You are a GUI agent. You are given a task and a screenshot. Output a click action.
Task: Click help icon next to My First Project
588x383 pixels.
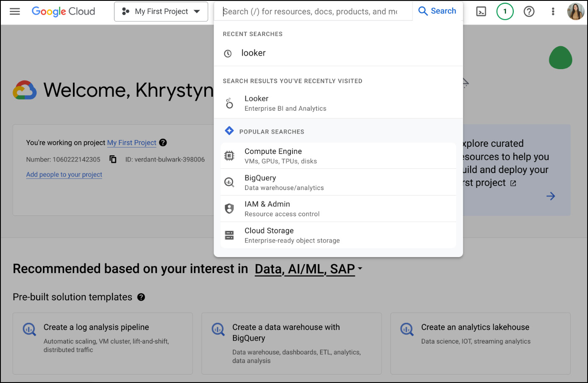[163, 143]
